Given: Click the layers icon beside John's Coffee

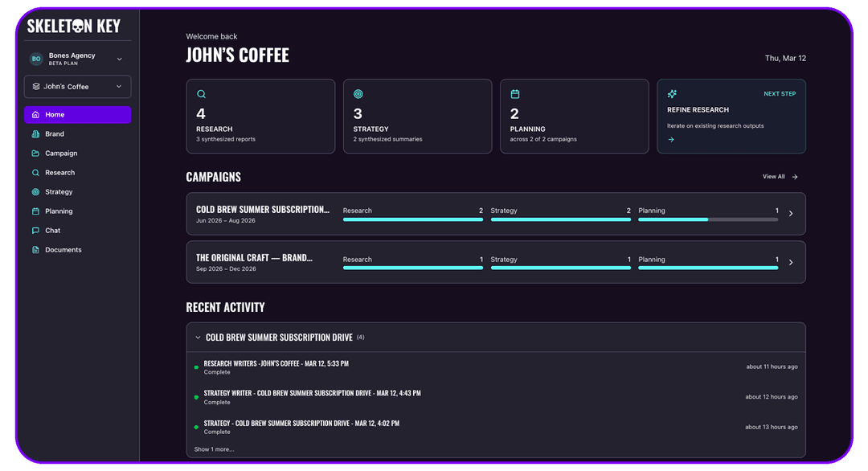Looking at the screenshot, I should [36, 86].
